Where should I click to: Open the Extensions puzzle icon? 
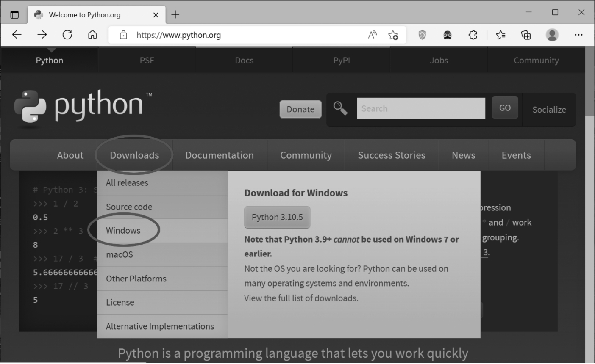(473, 35)
